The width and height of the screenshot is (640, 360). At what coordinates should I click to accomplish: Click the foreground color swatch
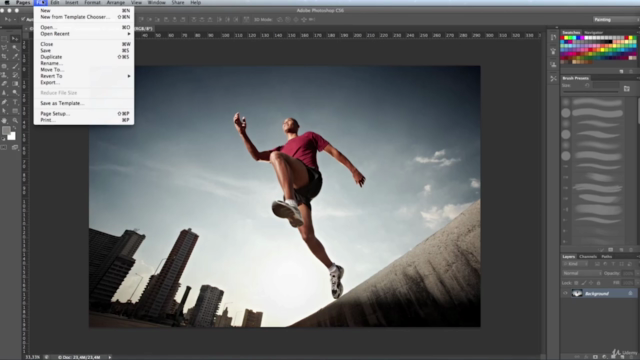pyautogui.click(x=6, y=131)
